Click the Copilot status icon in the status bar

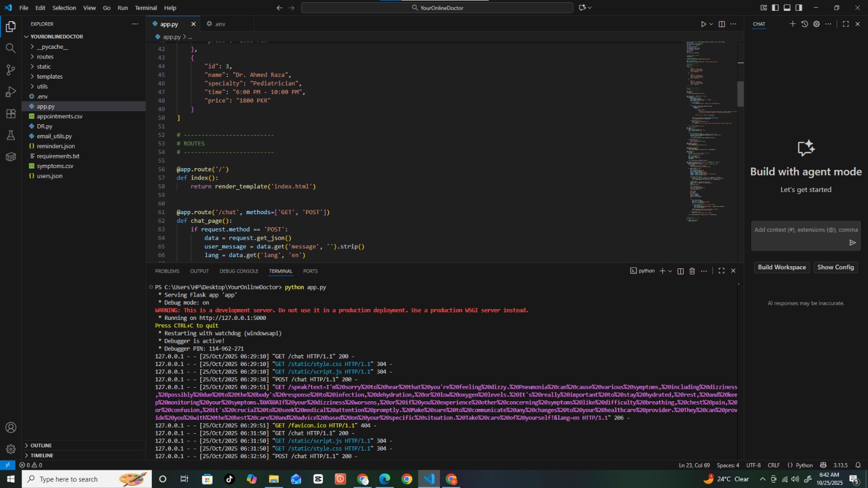[x=823, y=465]
